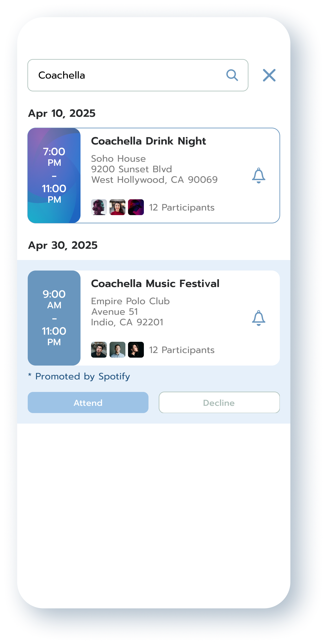Clear search with the X icon
The height and width of the screenshot is (644, 326).
[269, 75]
